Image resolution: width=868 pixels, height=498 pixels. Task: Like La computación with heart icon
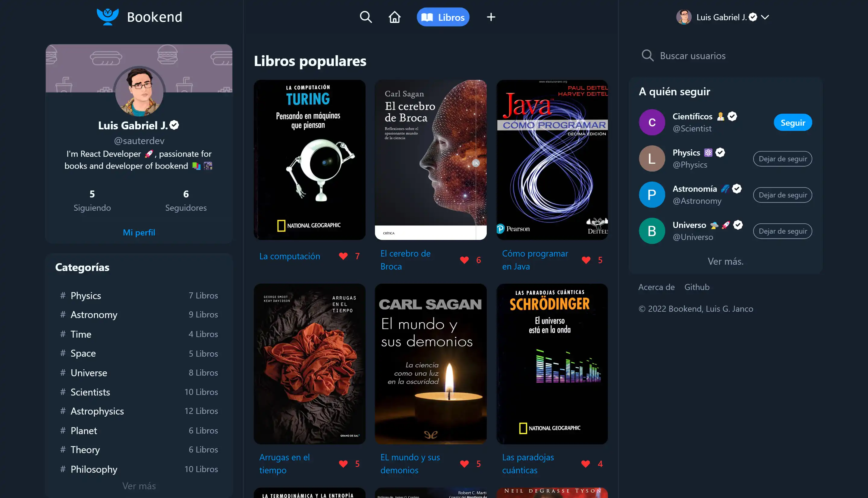(343, 256)
